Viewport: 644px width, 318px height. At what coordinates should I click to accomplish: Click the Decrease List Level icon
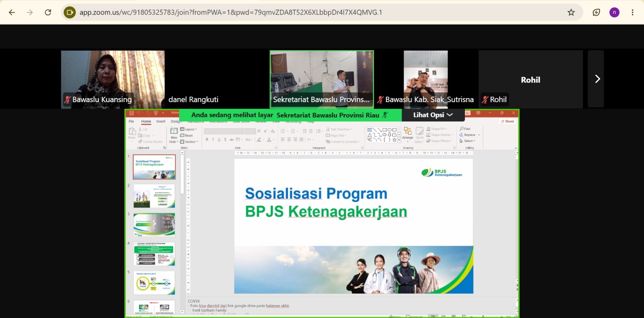pos(304,131)
